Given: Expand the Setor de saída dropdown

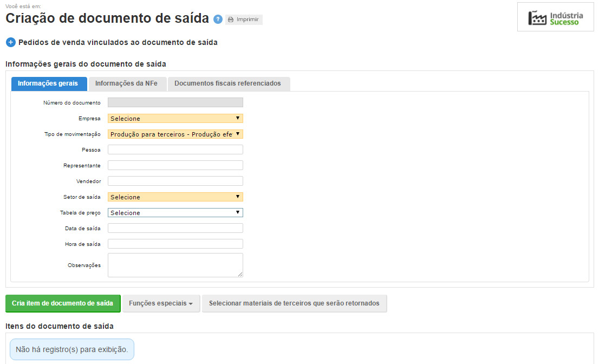Looking at the screenshot, I should (x=175, y=197).
